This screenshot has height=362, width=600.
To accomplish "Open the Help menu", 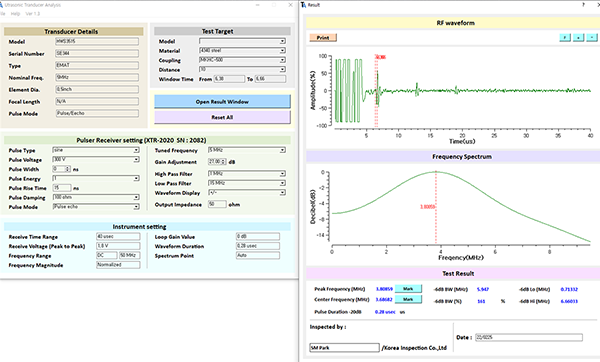I will tap(15, 13).
